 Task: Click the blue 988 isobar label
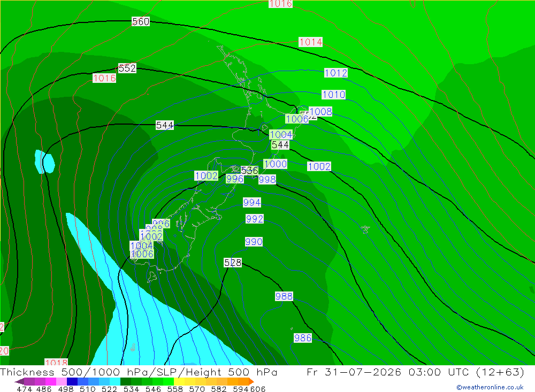coord(284,296)
